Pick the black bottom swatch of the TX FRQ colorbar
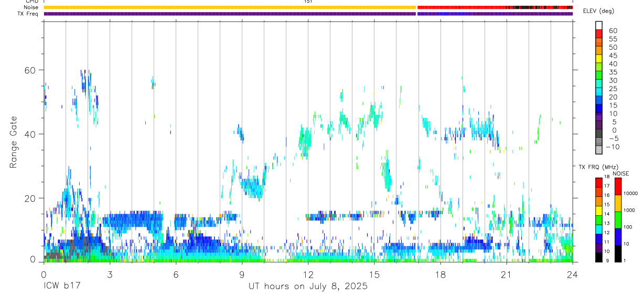The width and height of the screenshot is (644, 297). [599, 257]
